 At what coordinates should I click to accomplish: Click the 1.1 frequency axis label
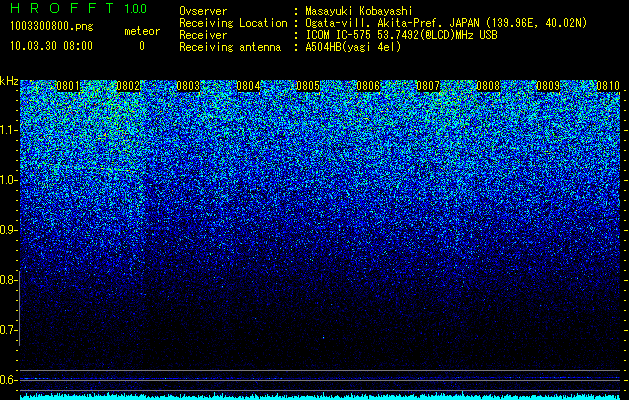tap(7, 130)
